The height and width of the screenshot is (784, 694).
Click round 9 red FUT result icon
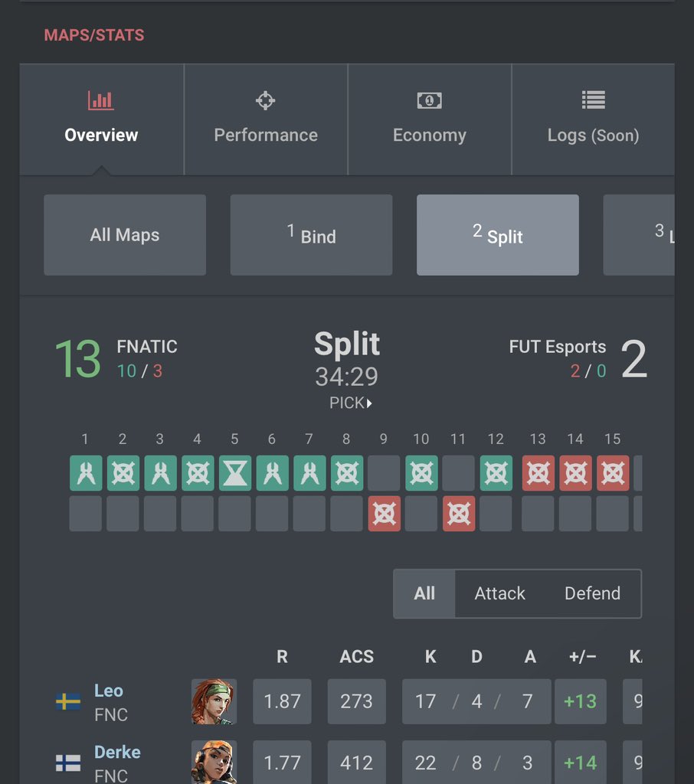click(385, 514)
